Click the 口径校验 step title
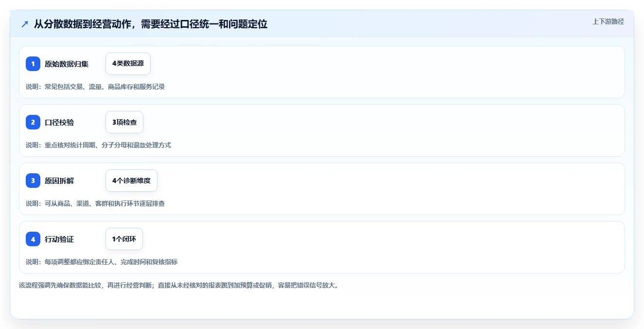 [x=59, y=122]
